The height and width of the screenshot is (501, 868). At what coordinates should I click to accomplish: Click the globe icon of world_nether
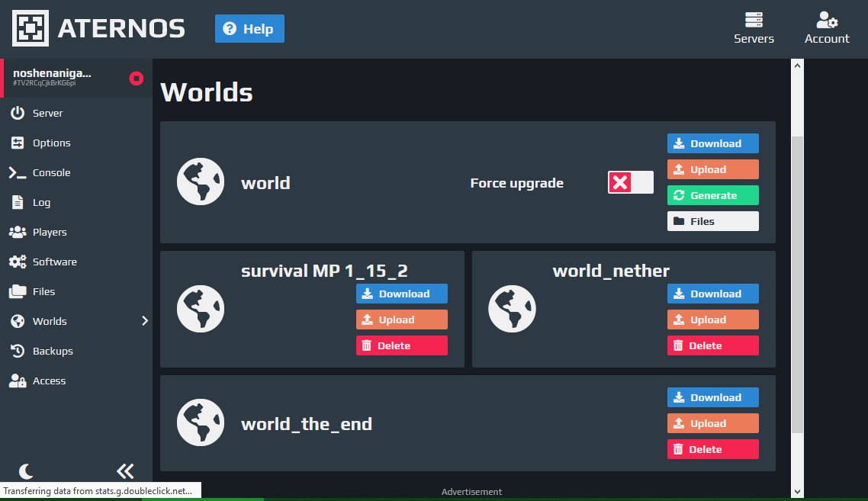[512, 309]
